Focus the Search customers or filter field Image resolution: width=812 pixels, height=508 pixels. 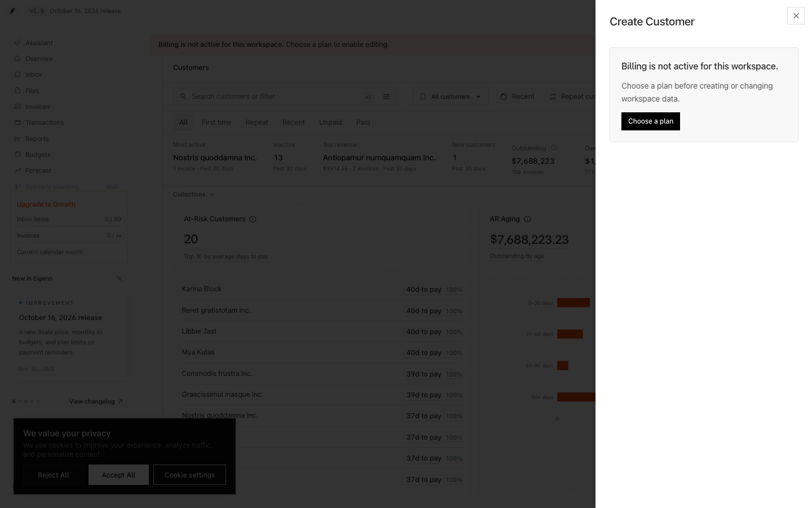[285, 97]
